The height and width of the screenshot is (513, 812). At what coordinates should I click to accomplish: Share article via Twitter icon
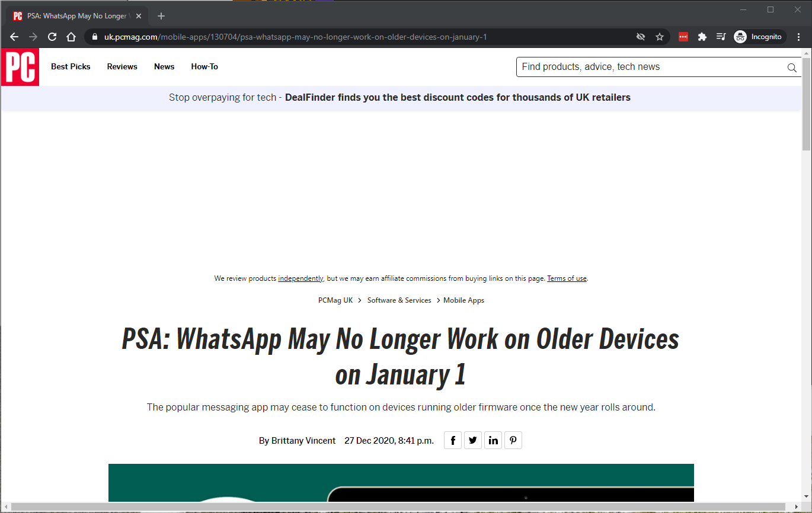(473, 440)
